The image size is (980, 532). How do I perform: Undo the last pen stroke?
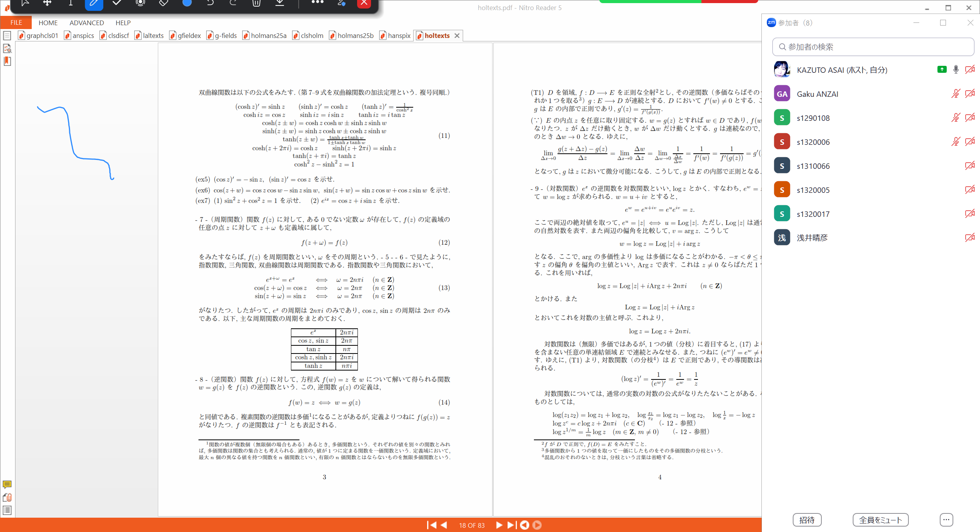(x=210, y=3)
